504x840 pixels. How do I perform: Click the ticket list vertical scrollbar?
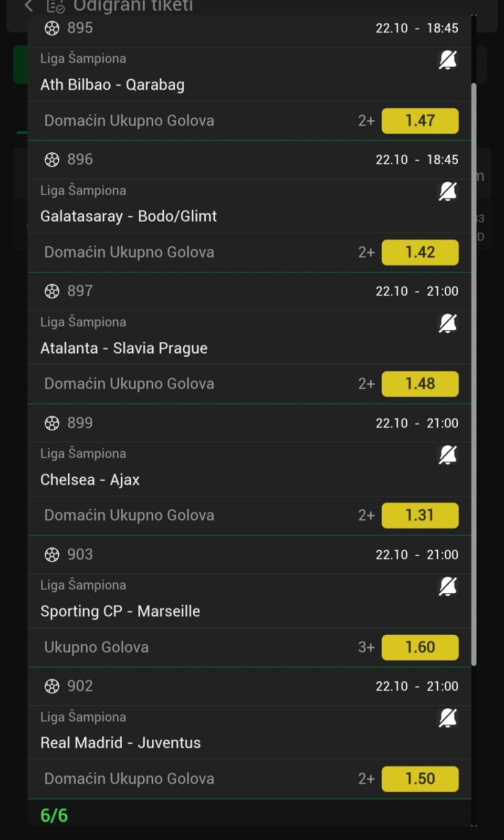[x=474, y=367]
